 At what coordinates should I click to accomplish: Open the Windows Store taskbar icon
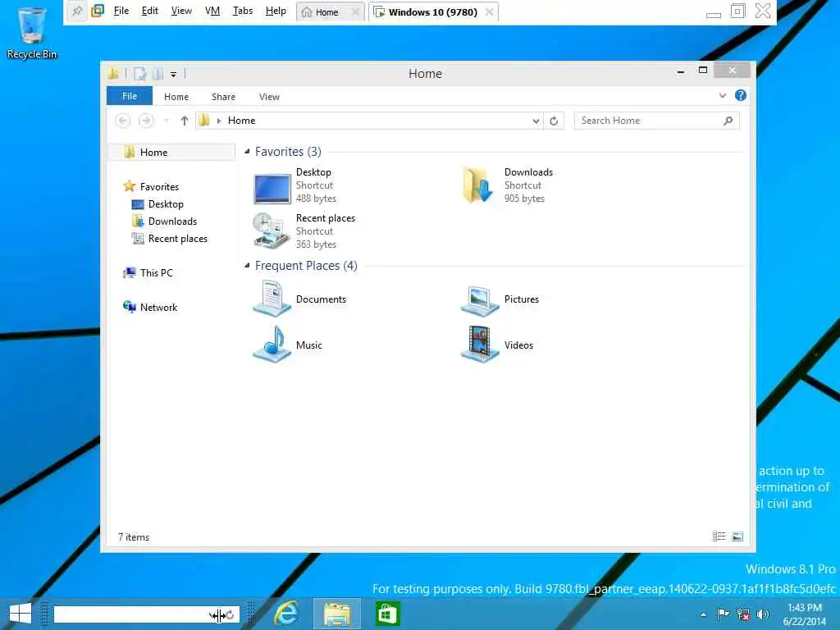pos(387,614)
